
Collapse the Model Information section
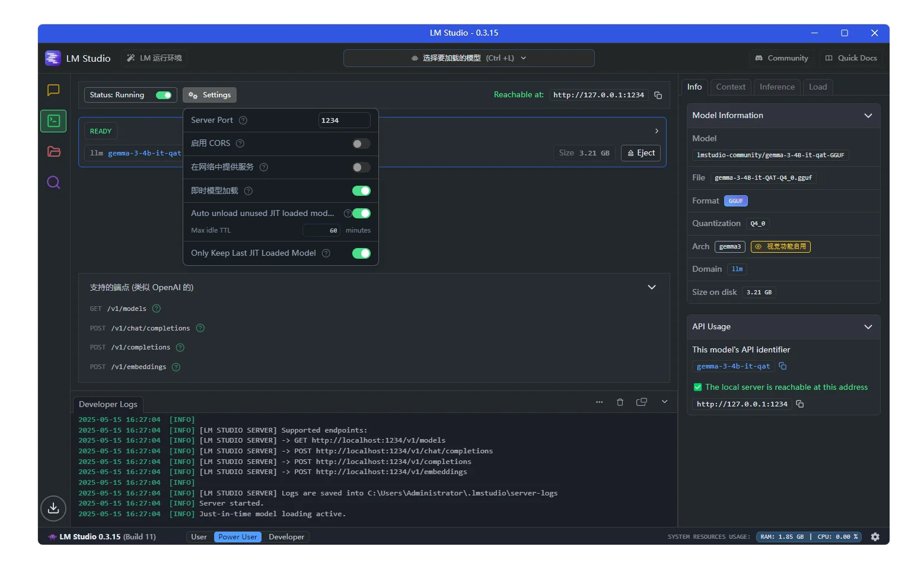click(868, 116)
